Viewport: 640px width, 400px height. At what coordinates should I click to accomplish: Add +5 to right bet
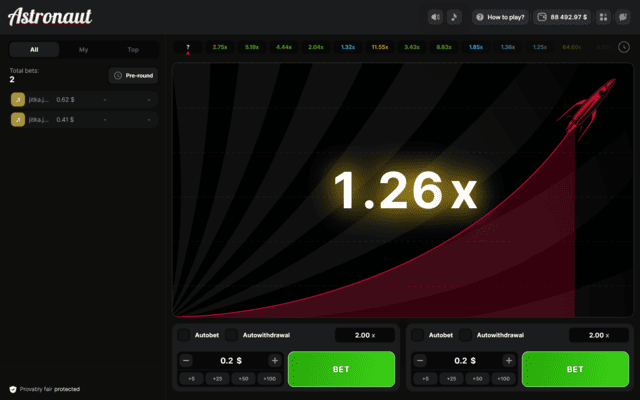(425, 379)
